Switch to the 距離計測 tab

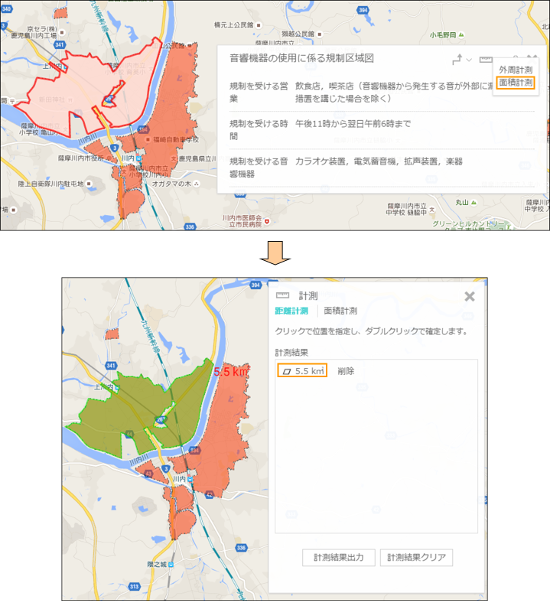[292, 310]
